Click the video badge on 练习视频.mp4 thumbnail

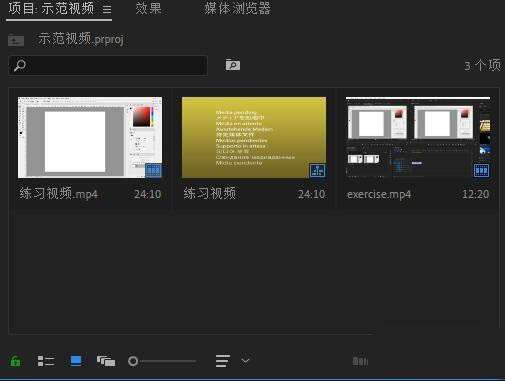153,170
